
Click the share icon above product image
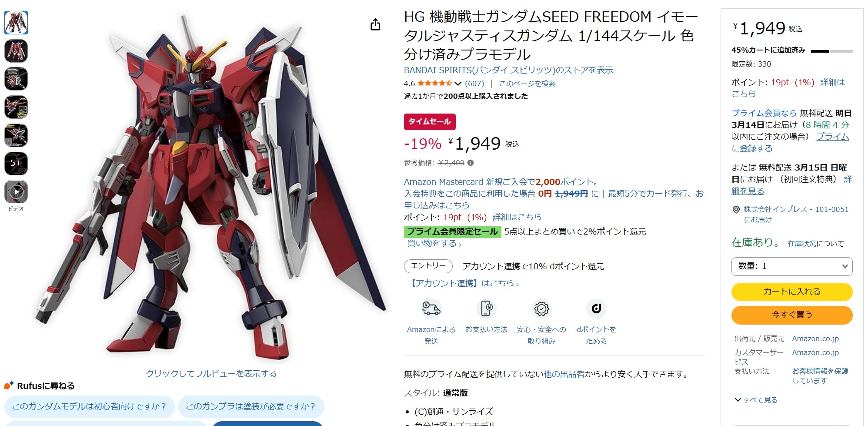click(x=375, y=25)
